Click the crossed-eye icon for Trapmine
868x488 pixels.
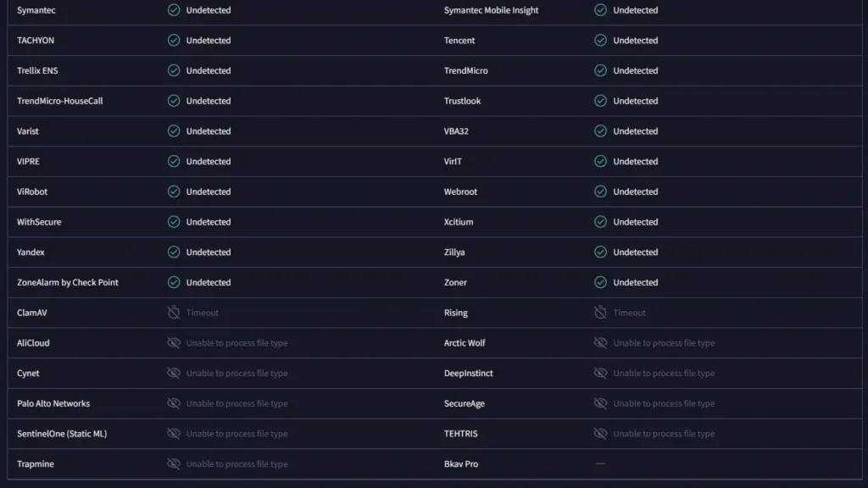click(x=174, y=464)
